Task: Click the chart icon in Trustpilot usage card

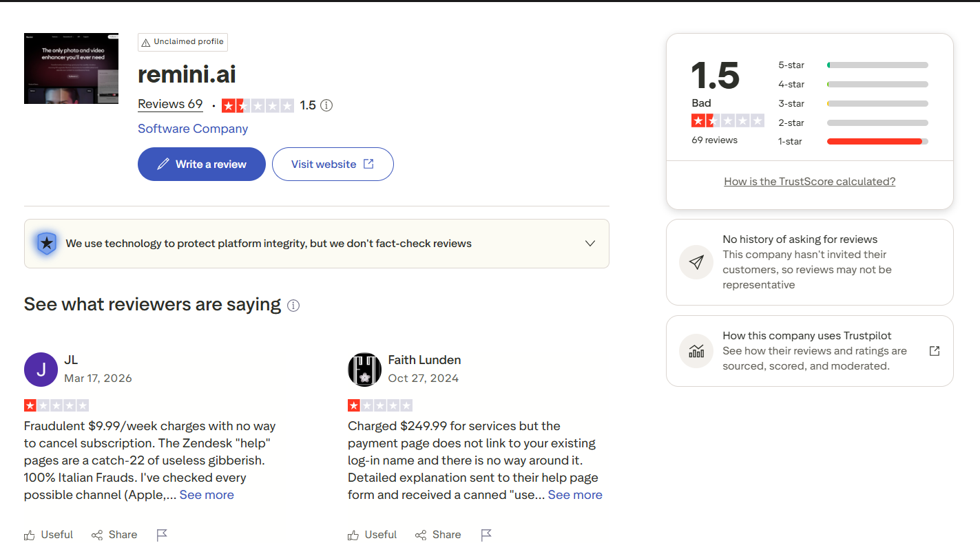Action: tap(696, 351)
